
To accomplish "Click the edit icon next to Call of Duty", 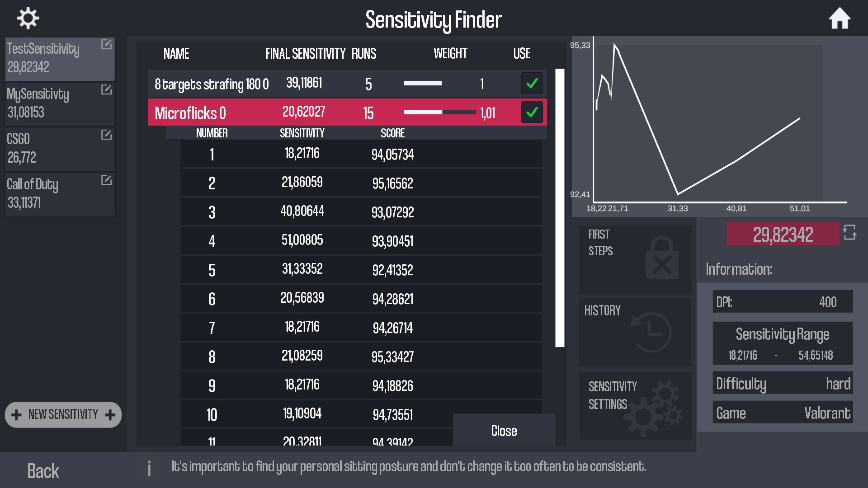I will (106, 179).
